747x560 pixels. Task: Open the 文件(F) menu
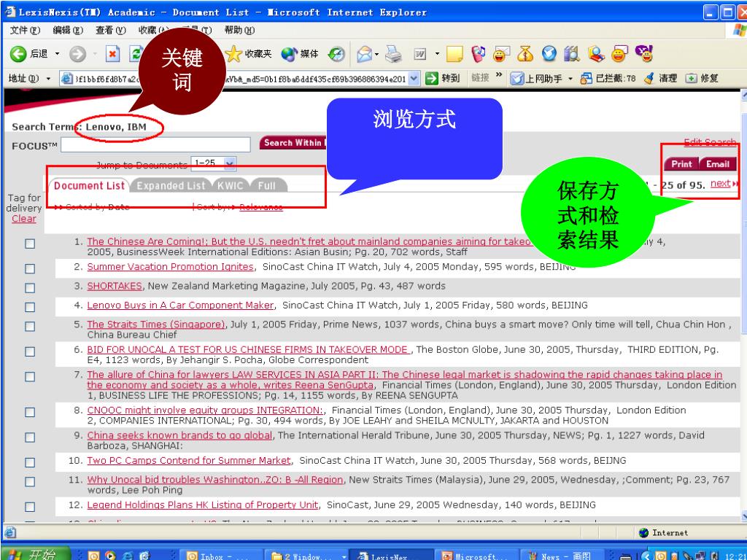pos(25,31)
